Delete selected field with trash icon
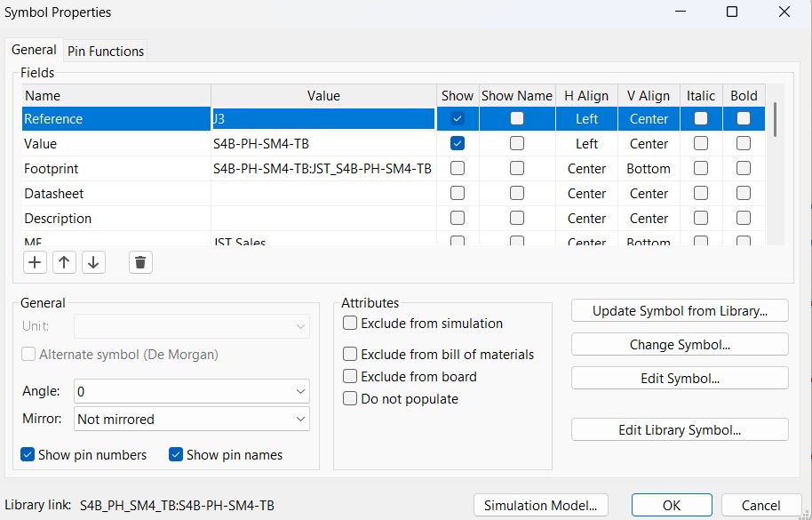 point(139,262)
